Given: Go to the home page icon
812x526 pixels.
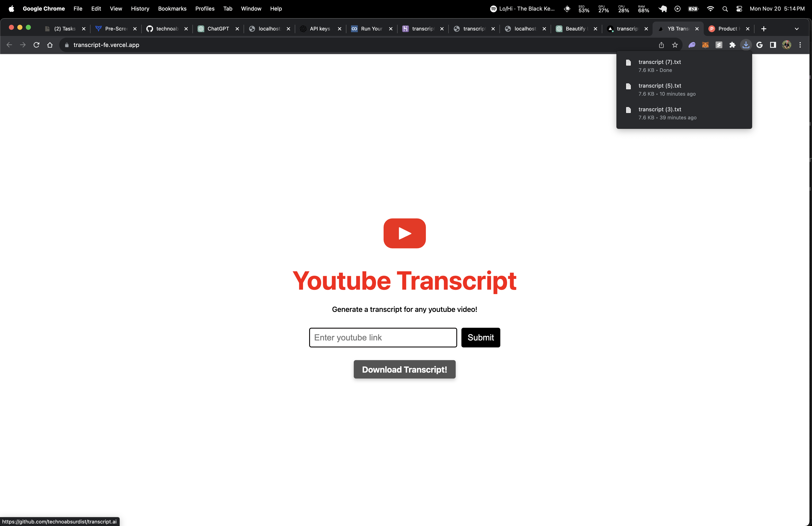Looking at the screenshot, I should (x=50, y=45).
